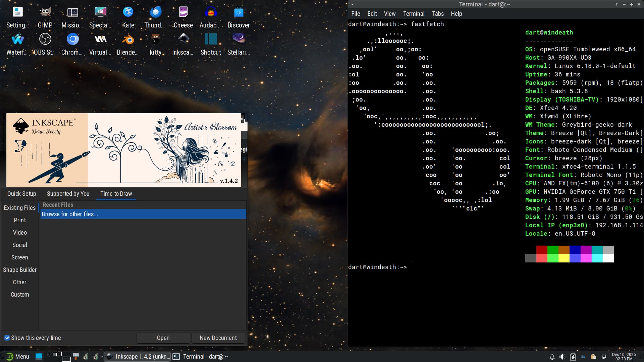Image resolution: width=644 pixels, height=362 pixels.
Task: Click the Open button in Inkscape
Action: pyautogui.click(x=163, y=338)
